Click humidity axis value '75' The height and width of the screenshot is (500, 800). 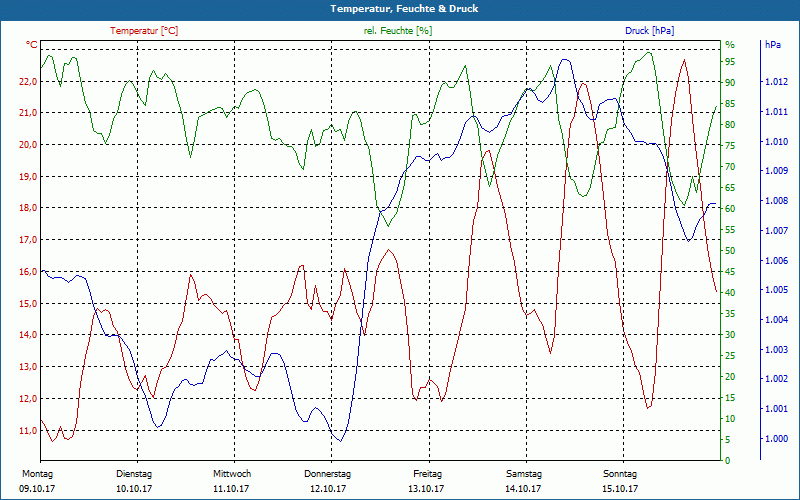[x=730, y=146]
